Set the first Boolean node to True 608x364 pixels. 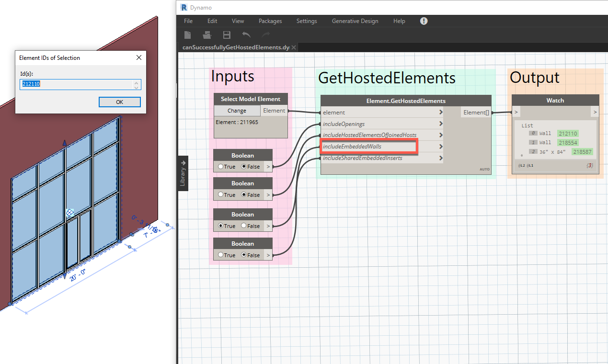tap(221, 166)
